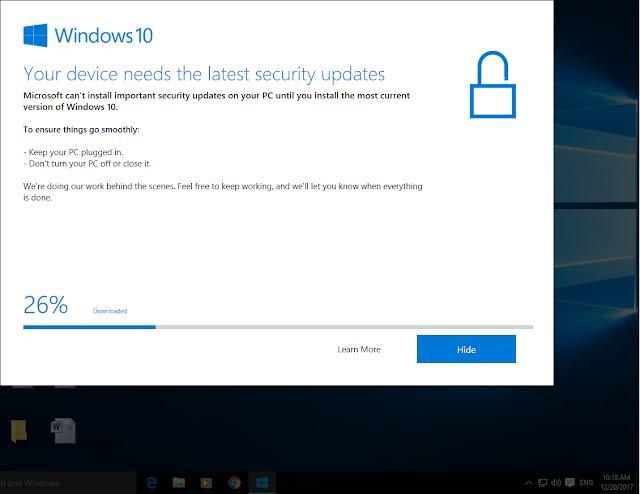This screenshot has width=640, height=494.
Task: Open the clock showing 10:18 AM
Action: pyautogui.click(x=616, y=482)
